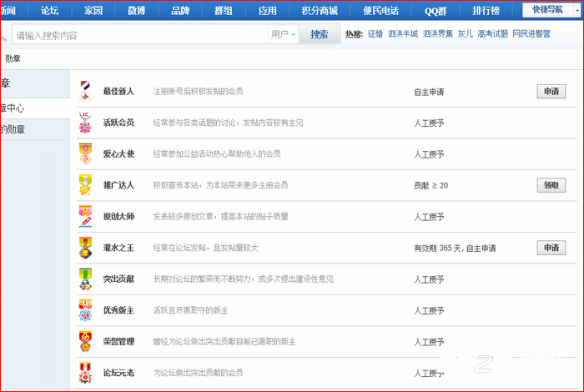This screenshot has width=584, height=392.
Task: Click hot search link 灰儿
Action: pyautogui.click(x=466, y=34)
